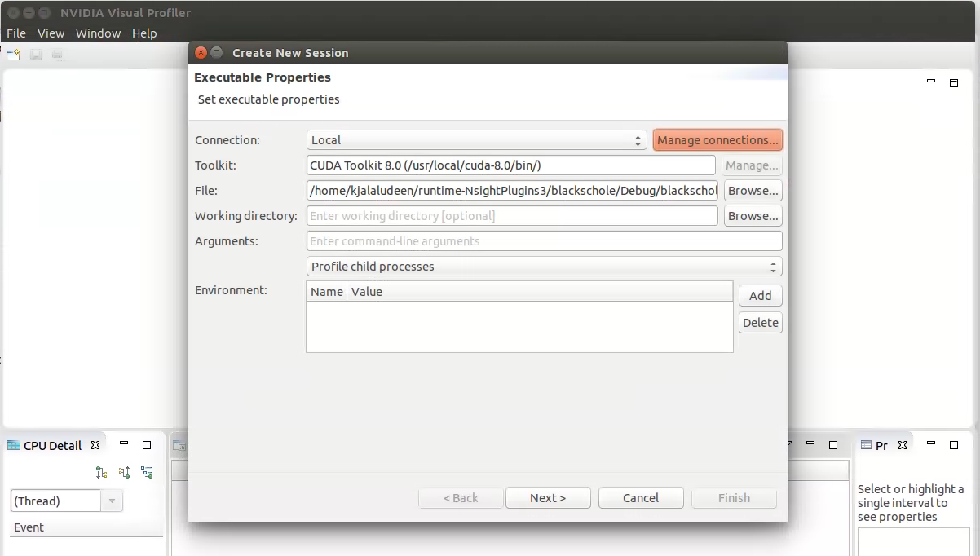The width and height of the screenshot is (980, 556).
Task: Minimize the CPU Detail panel
Action: point(124,444)
